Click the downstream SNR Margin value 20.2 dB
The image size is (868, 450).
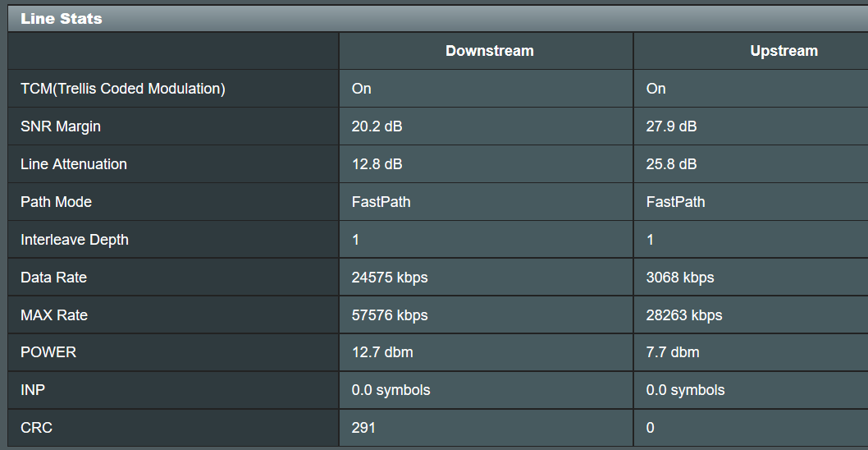pyautogui.click(x=377, y=126)
